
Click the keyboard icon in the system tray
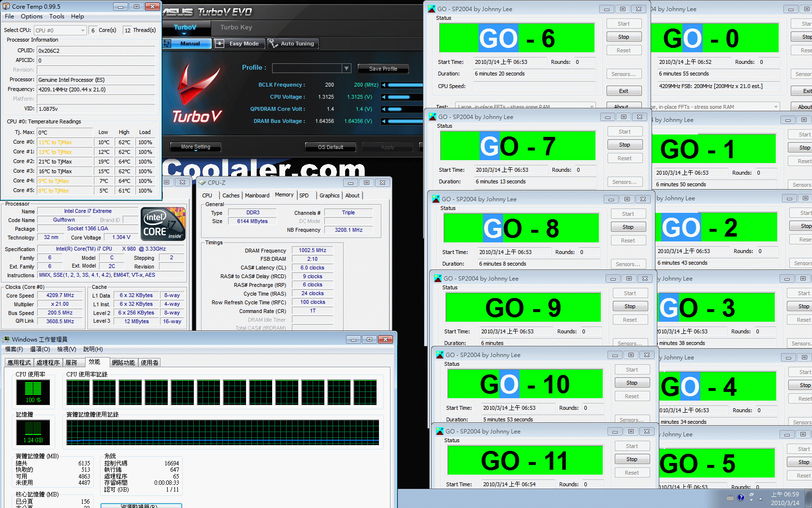(730, 498)
